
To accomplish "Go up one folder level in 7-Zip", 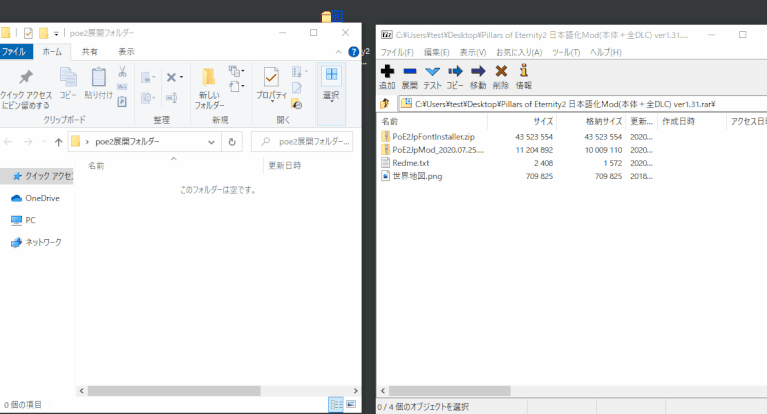I will coord(385,104).
